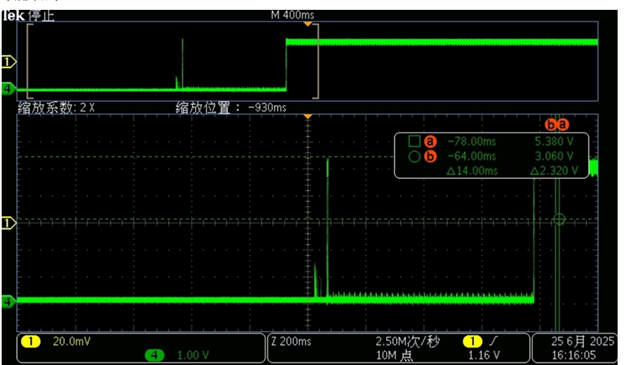This screenshot has height=365, width=640.
Task: Click the 1.00 V channel 4 scale value
Action: pos(193,355)
